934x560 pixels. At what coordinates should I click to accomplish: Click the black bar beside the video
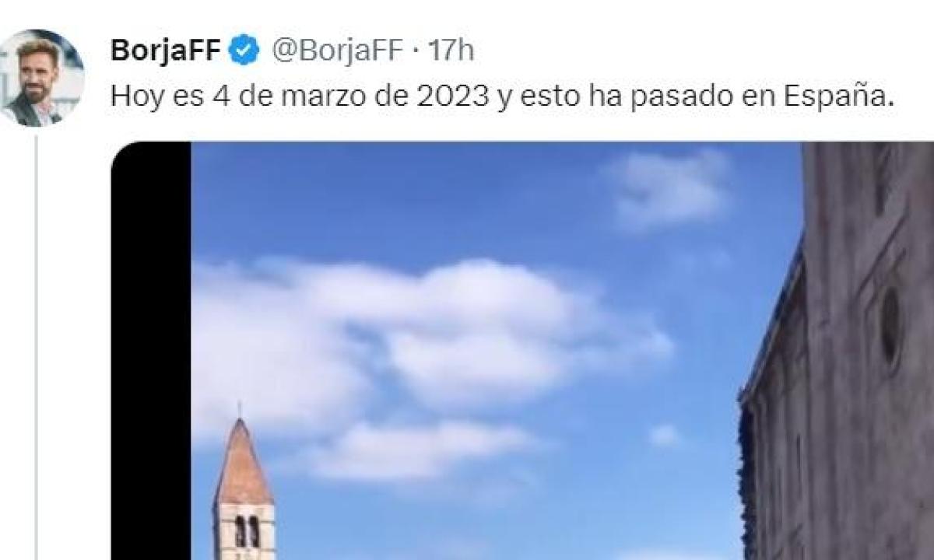click(151, 350)
